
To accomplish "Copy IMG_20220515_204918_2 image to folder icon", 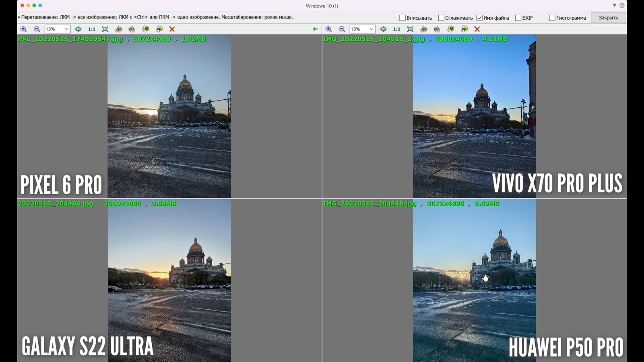I will click(x=451, y=29).
